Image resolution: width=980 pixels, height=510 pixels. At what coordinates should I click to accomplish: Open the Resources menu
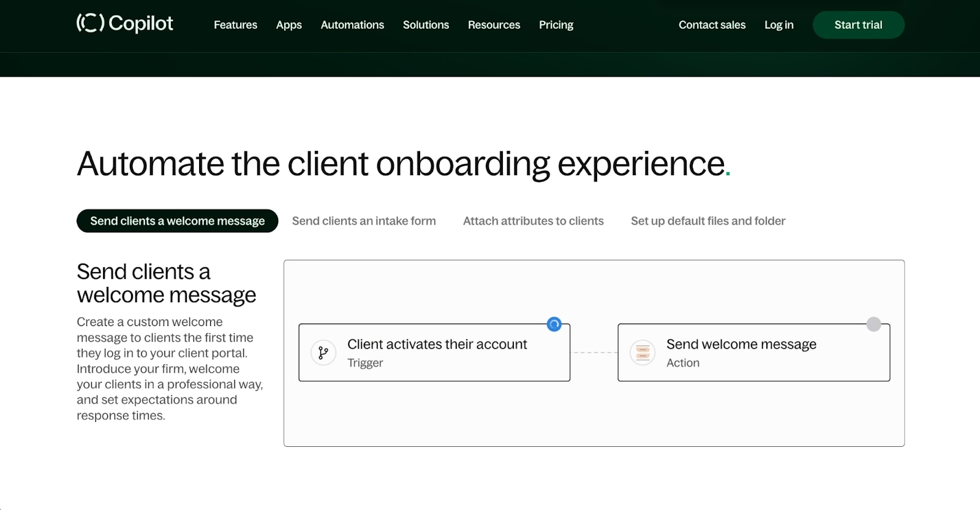point(494,25)
